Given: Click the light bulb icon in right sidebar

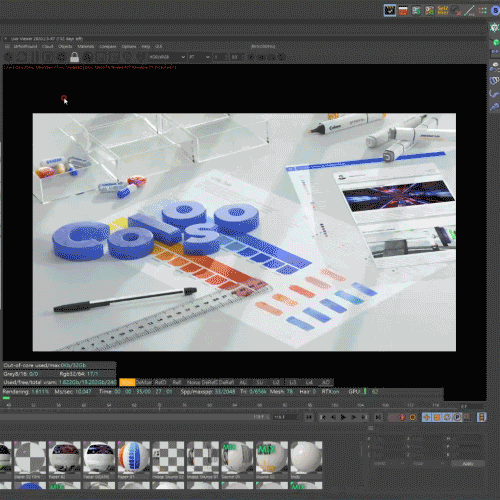Looking at the screenshot, I should 495,66.
